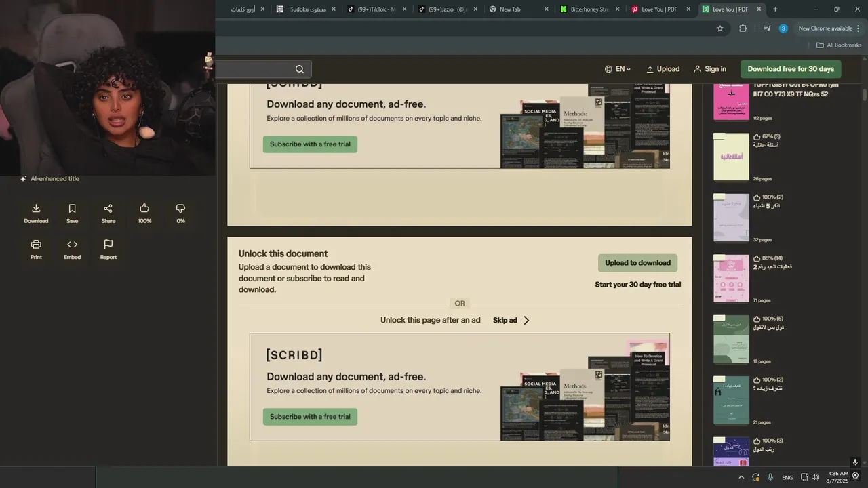Open the 26 pages related document thumbnail
This screenshot has width=868, height=488.
point(731,157)
